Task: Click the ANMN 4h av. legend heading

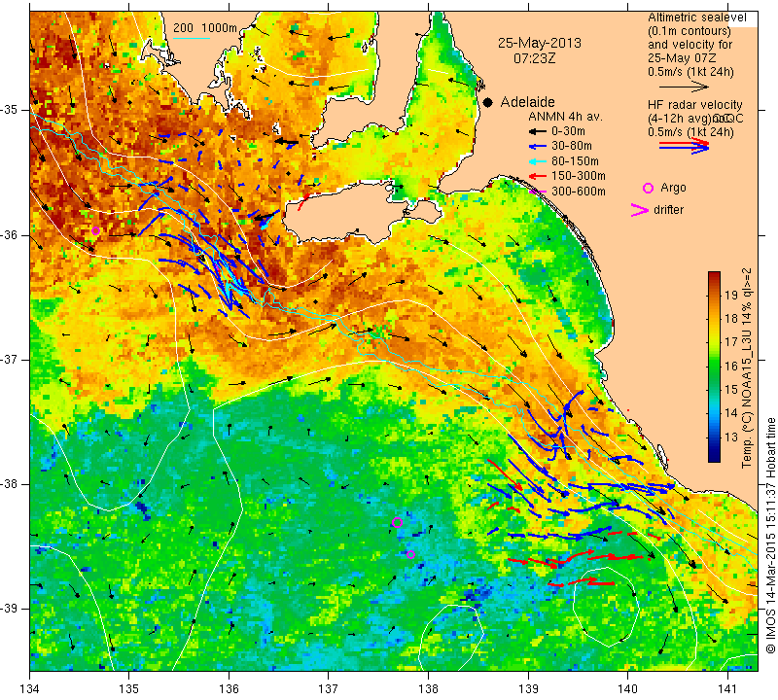Action: (x=565, y=117)
